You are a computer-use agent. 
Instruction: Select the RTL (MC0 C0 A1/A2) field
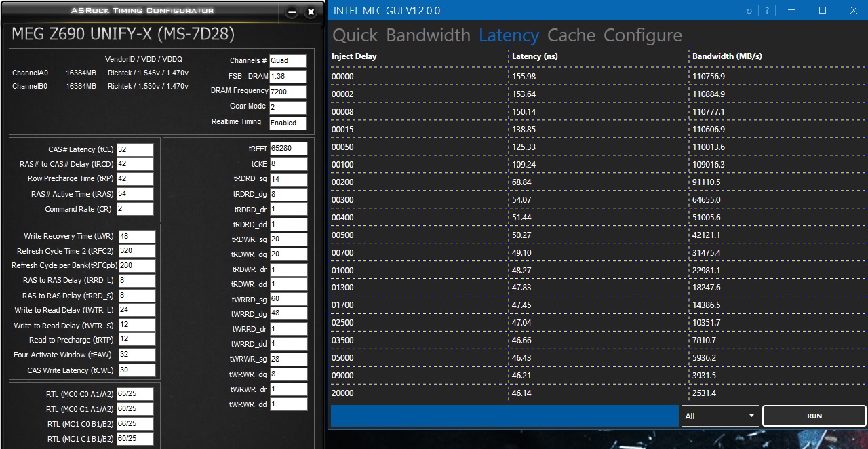pyautogui.click(x=135, y=394)
